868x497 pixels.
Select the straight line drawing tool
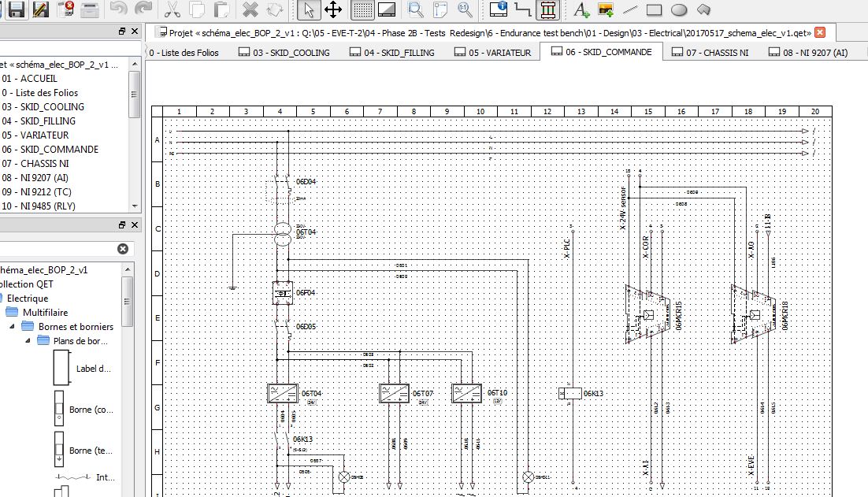[630, 9]
